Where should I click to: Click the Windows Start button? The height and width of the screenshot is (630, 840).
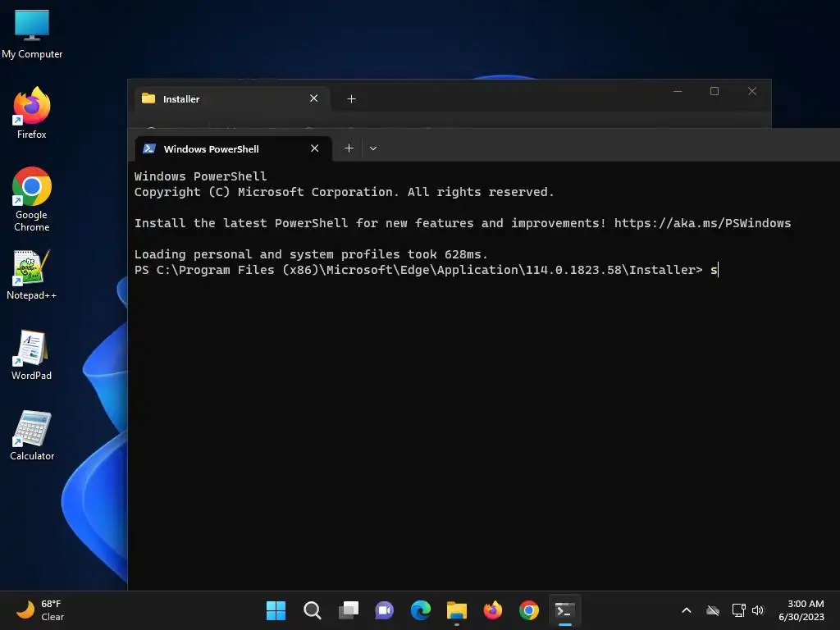276,610
